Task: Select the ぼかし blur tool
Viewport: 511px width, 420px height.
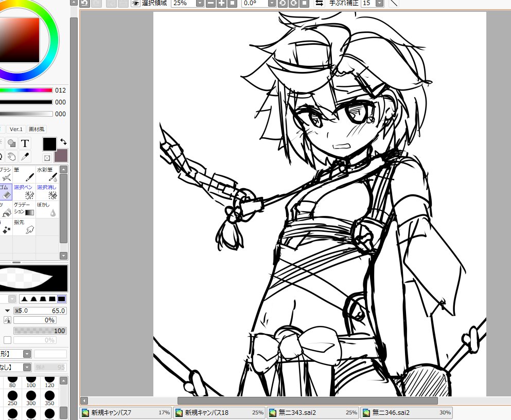Action: click(47, 209)
